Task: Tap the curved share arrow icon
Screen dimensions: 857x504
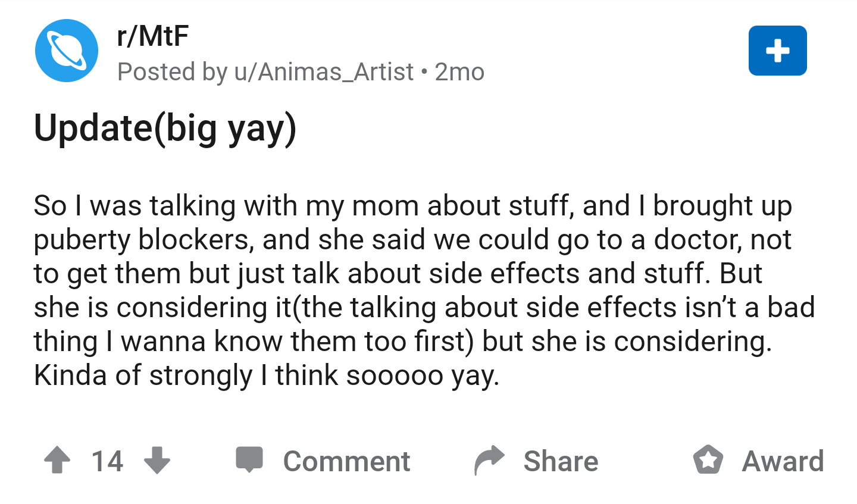Action: click(489, 460)
